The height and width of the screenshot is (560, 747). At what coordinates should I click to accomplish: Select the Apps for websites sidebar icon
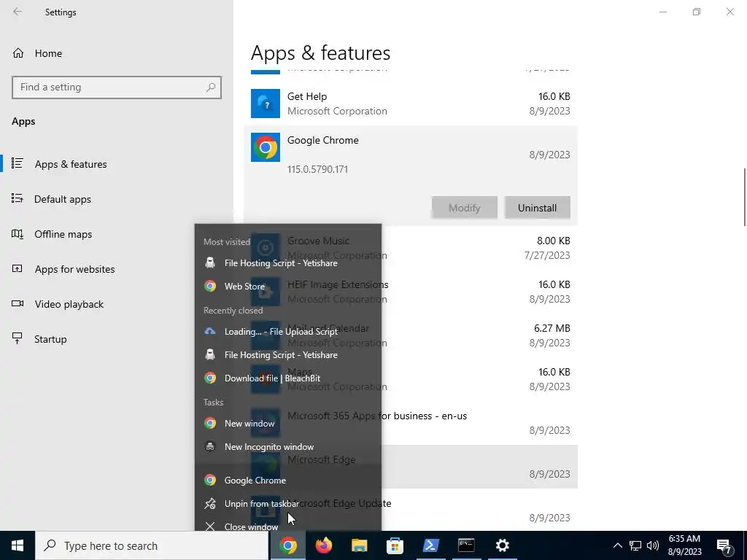click(18, 268)
